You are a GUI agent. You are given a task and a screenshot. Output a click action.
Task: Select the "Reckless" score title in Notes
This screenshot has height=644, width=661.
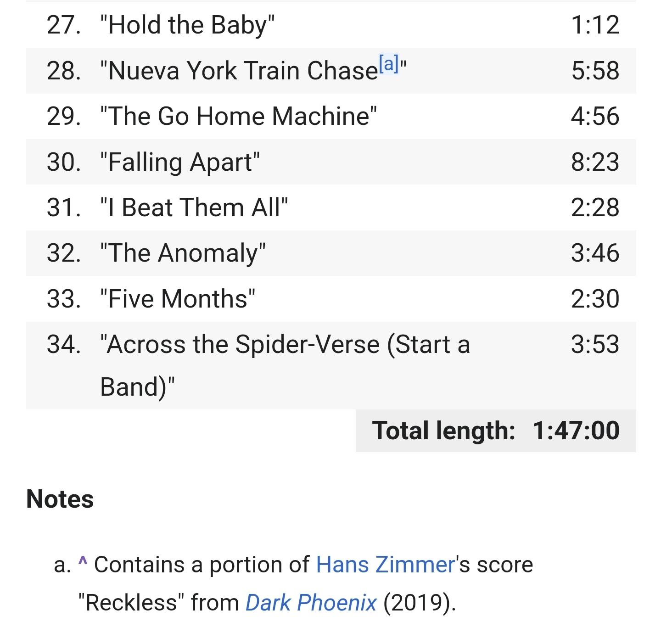point(131,603)
